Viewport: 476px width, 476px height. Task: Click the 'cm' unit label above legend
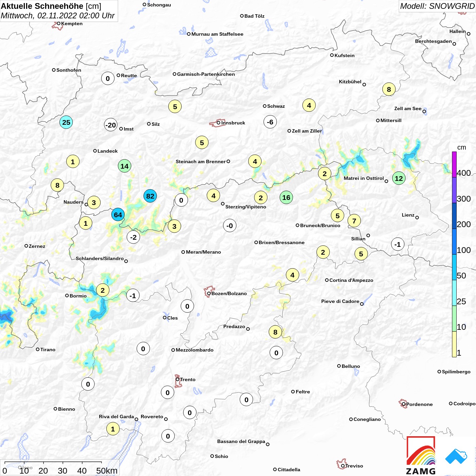coord(462,148)
